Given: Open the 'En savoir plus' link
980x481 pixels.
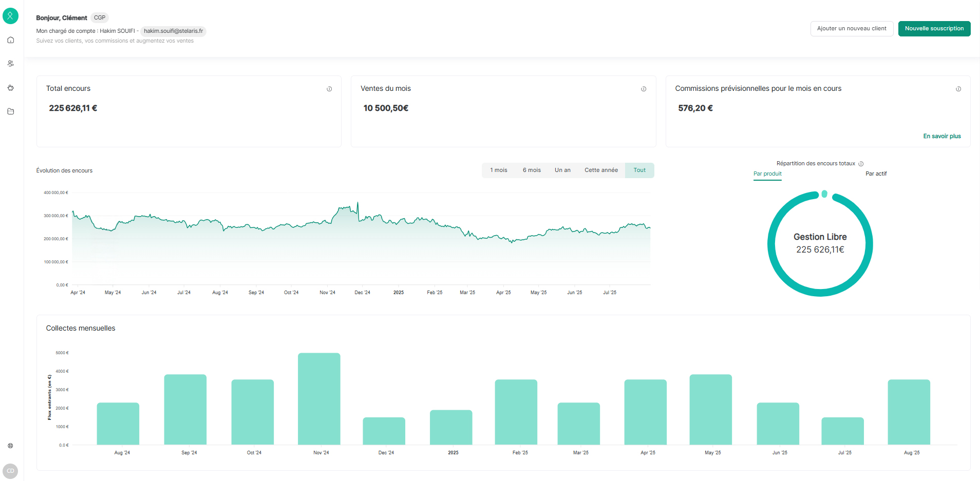Looking at the screenshot, I should pyautogui.click(x=941, y=136).
